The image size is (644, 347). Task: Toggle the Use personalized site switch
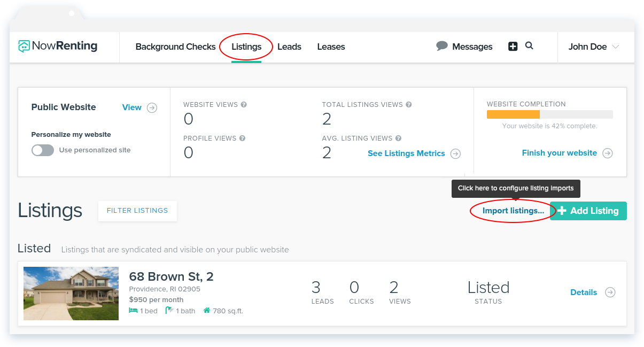(x=43, y=150)
